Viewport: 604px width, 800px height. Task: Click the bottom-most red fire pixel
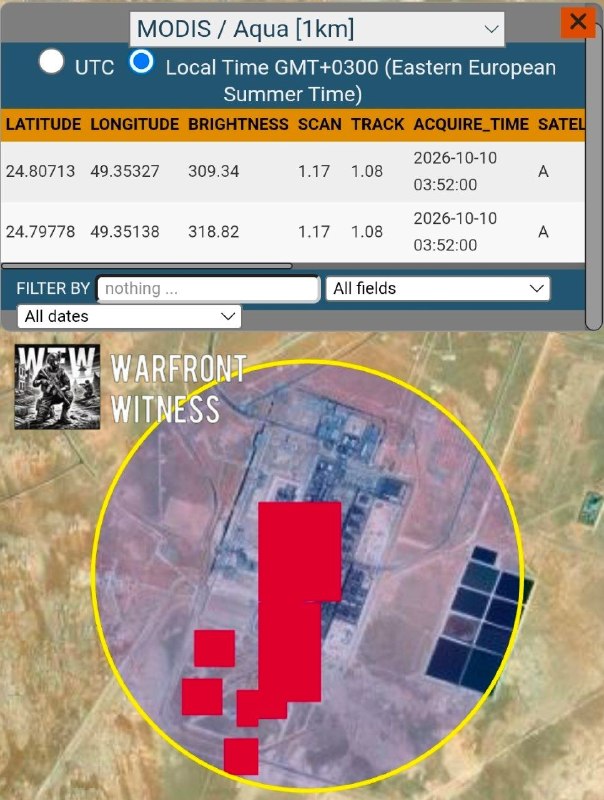[241, 756]
